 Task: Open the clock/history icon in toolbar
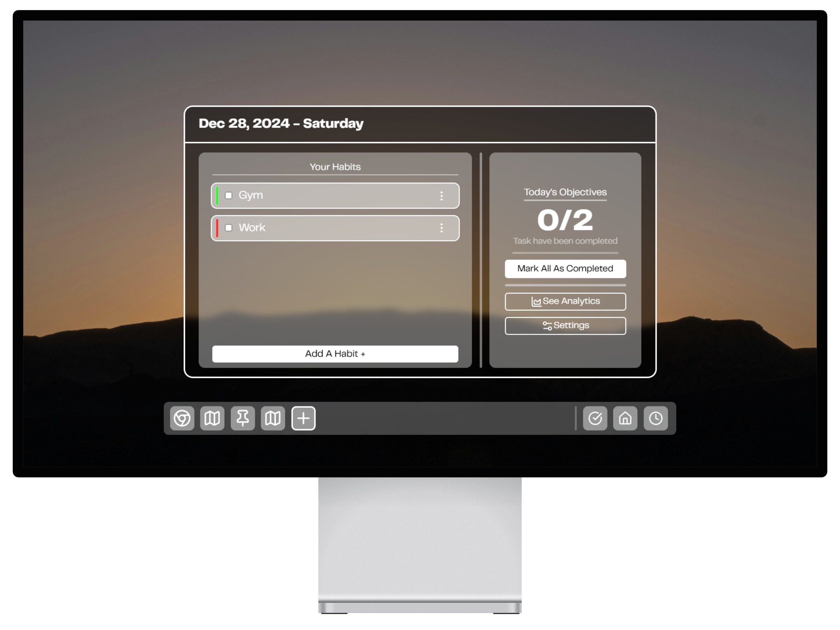[656, 418]
